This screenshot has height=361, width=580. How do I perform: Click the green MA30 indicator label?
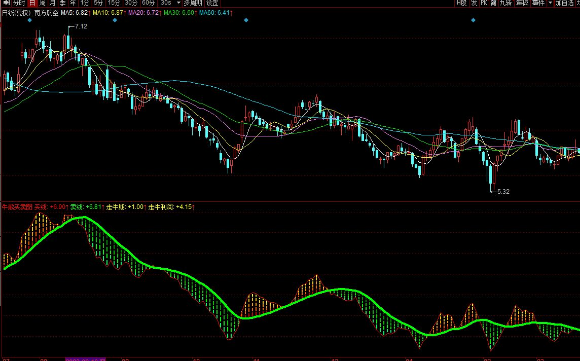tap(179, 13)
